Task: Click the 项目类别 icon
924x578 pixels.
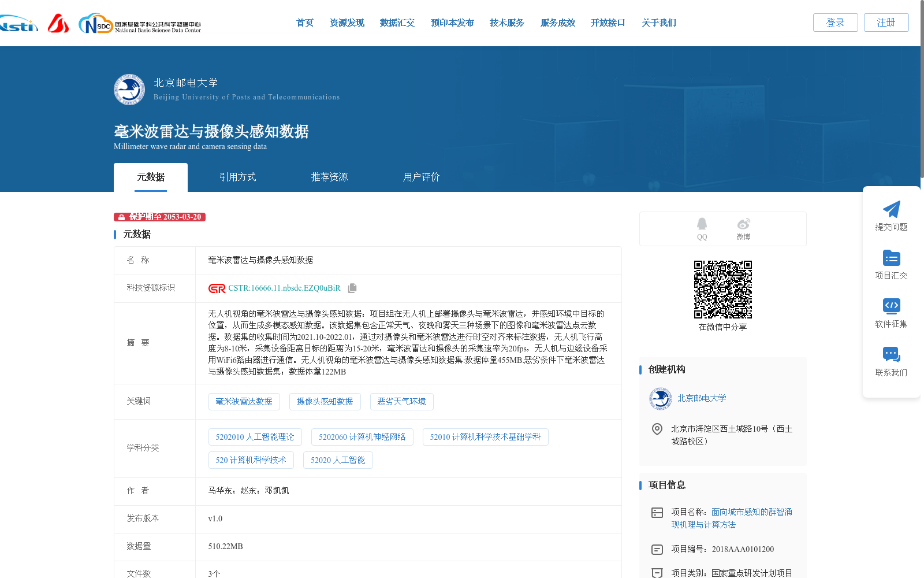Action: pos(657,573)
